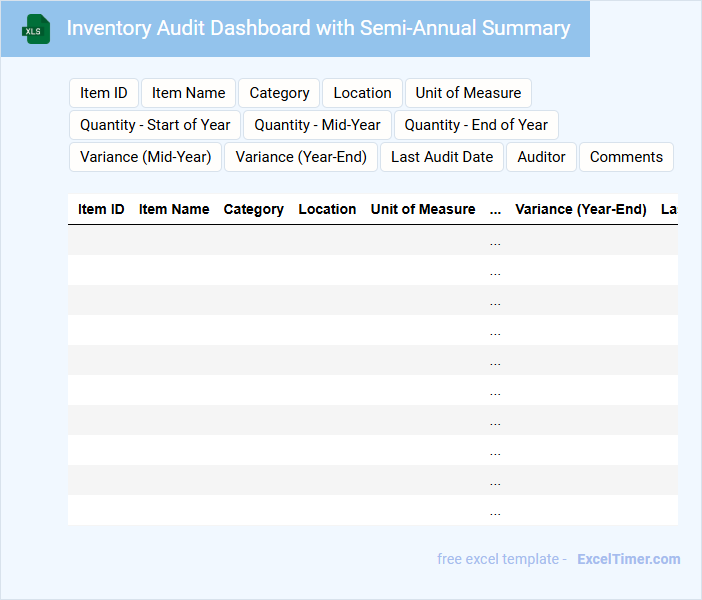This screenshot has height=600, width=702.
Task: Open the ExcelTimer.com link
Action: point(628,559)
